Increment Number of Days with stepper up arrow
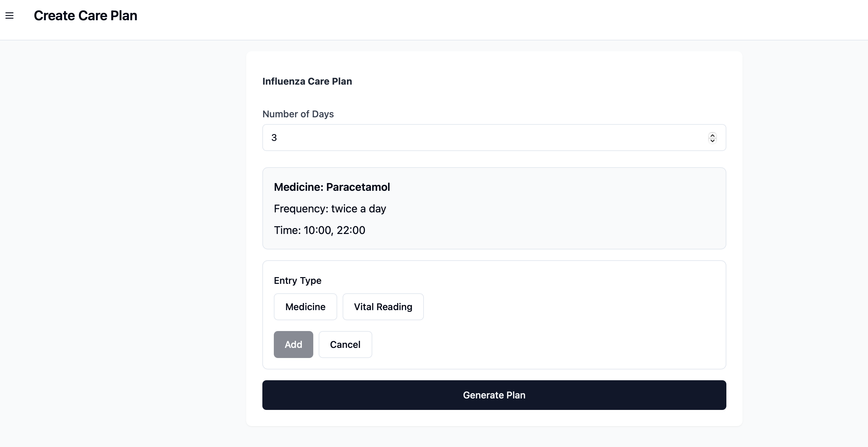Screen dimensions: 868x447 tap(713, 135)
